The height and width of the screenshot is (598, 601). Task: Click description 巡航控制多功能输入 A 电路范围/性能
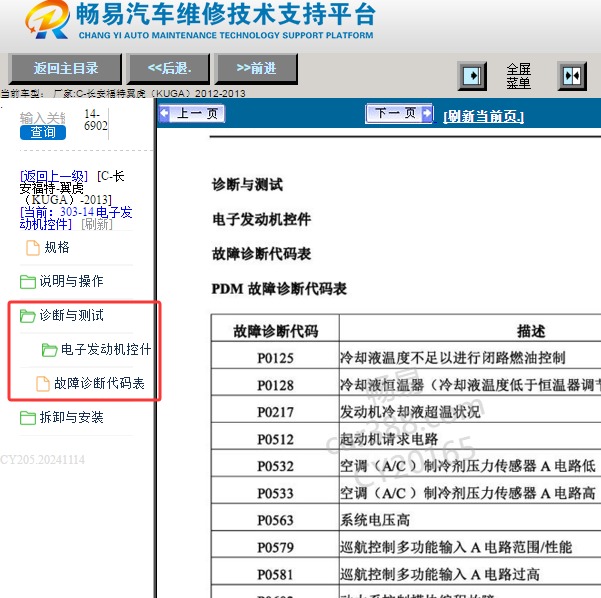pos(456,547)
